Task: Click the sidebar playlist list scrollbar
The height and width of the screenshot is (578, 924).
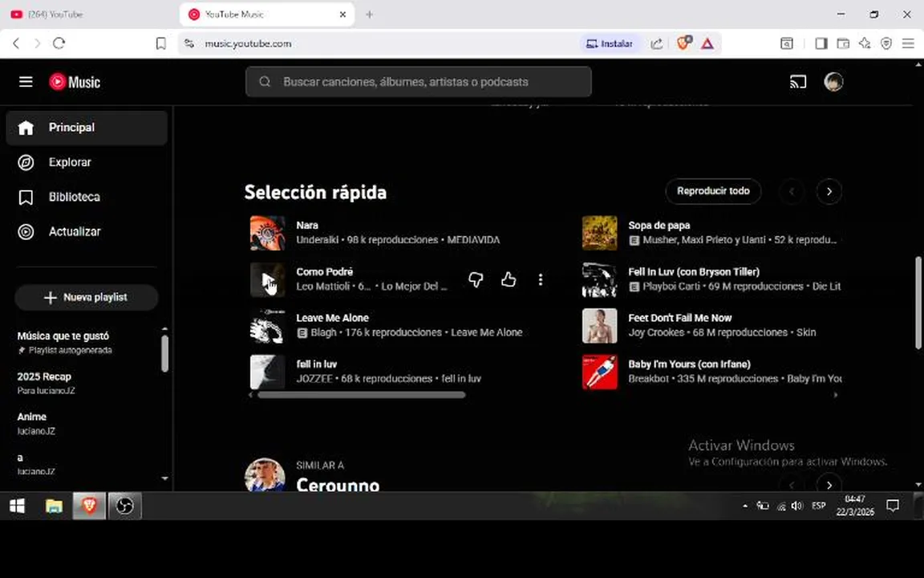Action: pos(164,354)
